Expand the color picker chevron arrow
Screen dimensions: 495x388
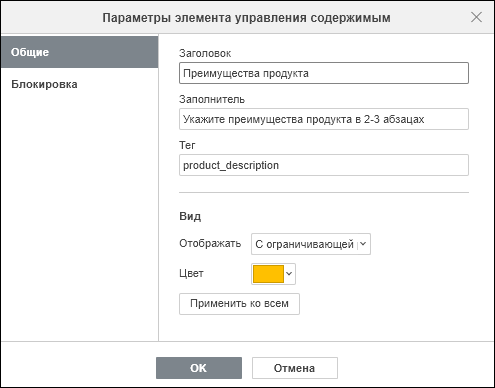point(289,274)
